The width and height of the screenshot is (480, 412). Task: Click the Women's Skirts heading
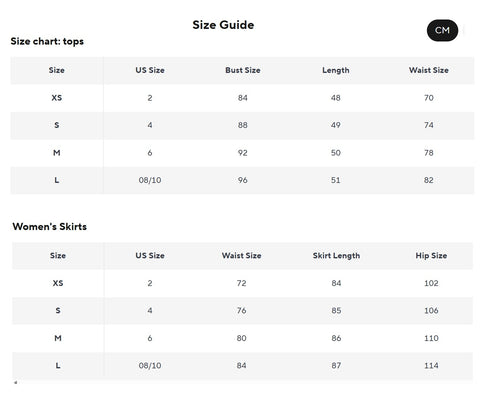[x=50, y=227]
